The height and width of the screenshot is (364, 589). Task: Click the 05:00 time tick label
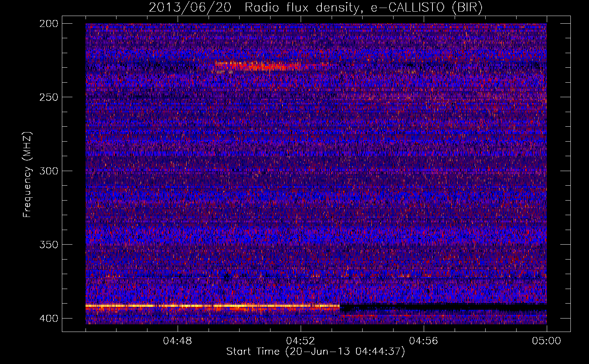tap(547, 341)
